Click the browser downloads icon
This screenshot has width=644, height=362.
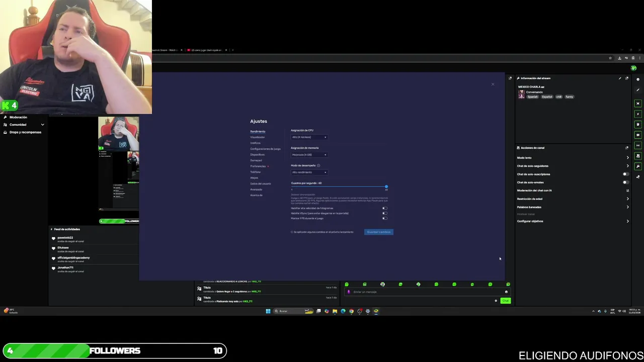pos(620,58)
